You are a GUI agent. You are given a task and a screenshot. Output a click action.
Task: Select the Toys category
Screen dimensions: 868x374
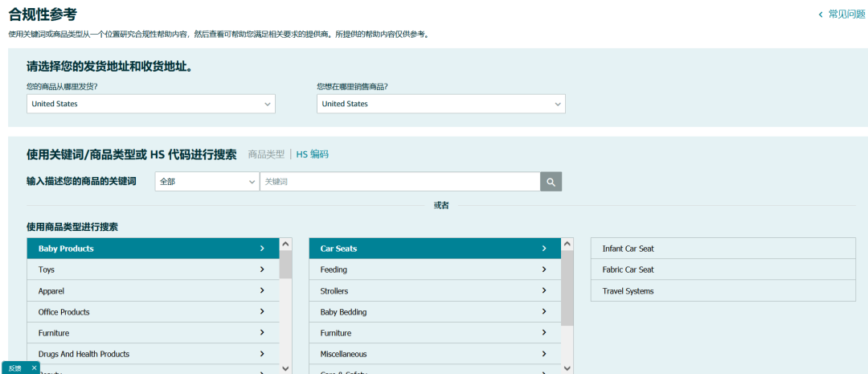pyautogui.click(x=153, y=269)
